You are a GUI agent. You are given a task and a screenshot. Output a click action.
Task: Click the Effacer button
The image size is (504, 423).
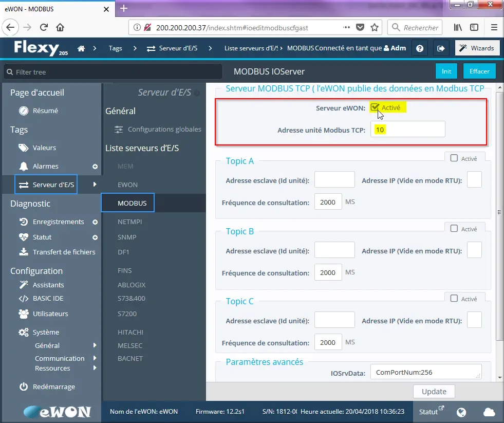(x=479, y=71)
